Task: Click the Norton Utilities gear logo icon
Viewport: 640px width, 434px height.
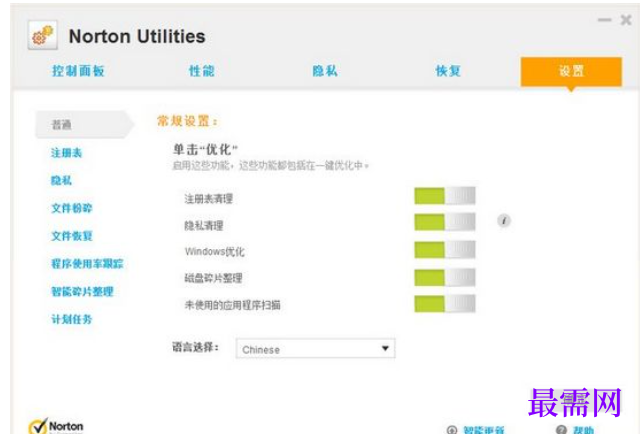Action: [42, 35]
